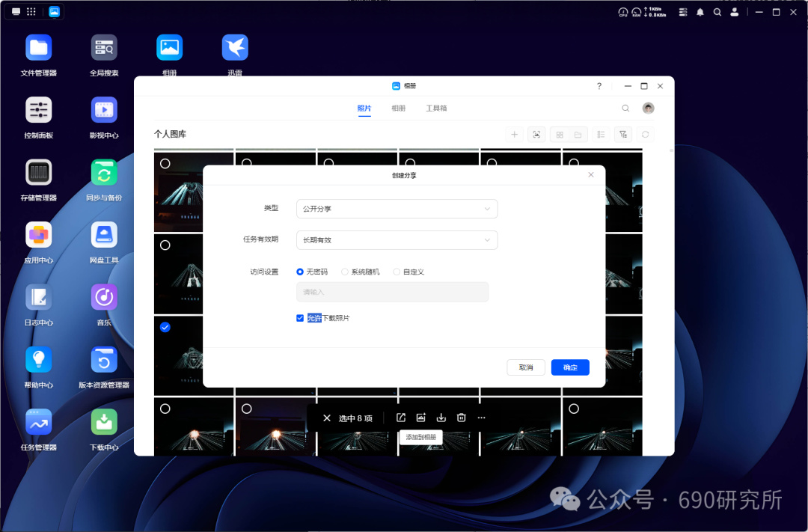
Task: Open the 文件管理器 desktop app
Action: pos(39,48)
